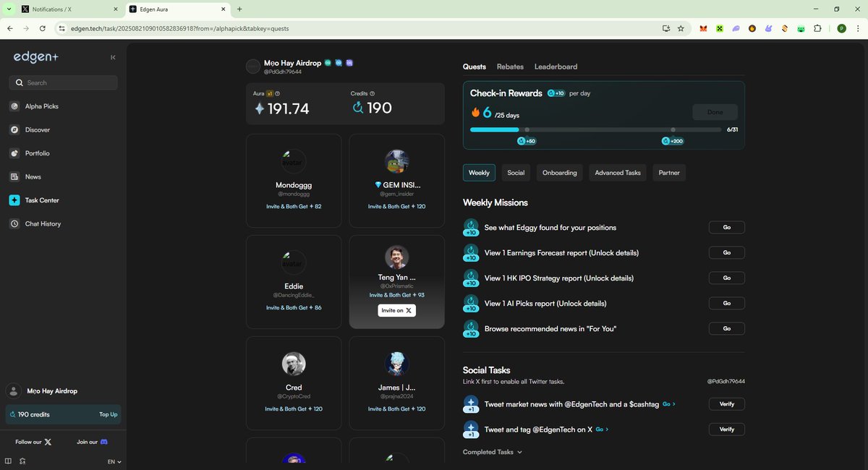Click Go for Browse recommended news
Image resolution: width=868 pixels, height=470 pixels.
pos(726,329)
